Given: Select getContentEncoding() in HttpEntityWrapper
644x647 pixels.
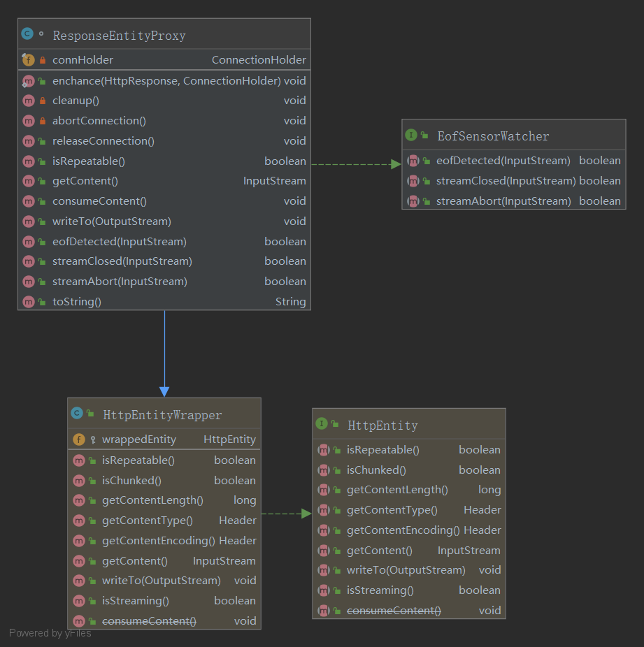Looking at the screenshot, I should [159, 541].
